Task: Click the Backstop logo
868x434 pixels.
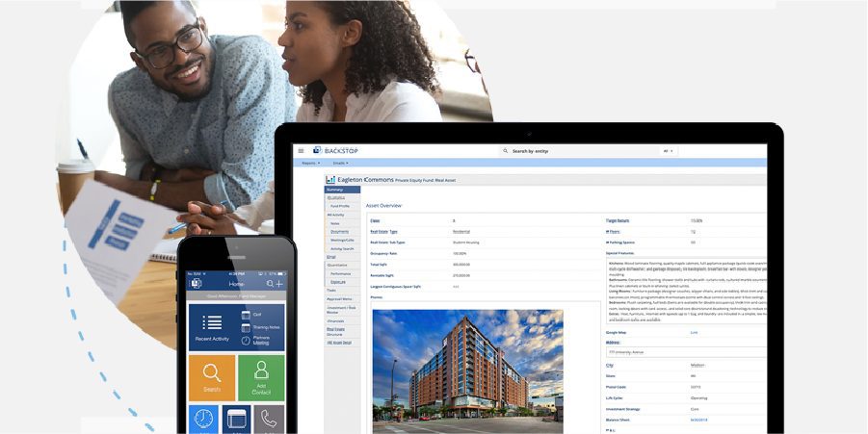Action: coord(335,151)
